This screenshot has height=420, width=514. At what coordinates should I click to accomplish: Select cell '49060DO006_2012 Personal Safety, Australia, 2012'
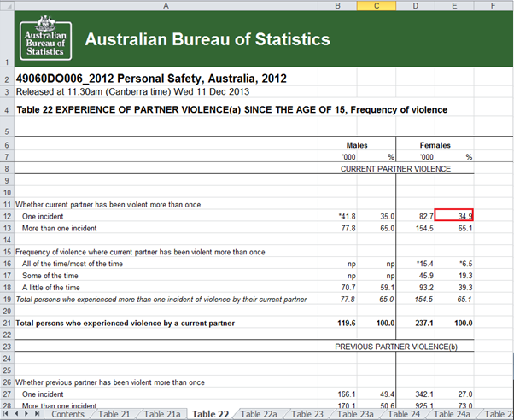pyautogui.click(x=166, y=79)
